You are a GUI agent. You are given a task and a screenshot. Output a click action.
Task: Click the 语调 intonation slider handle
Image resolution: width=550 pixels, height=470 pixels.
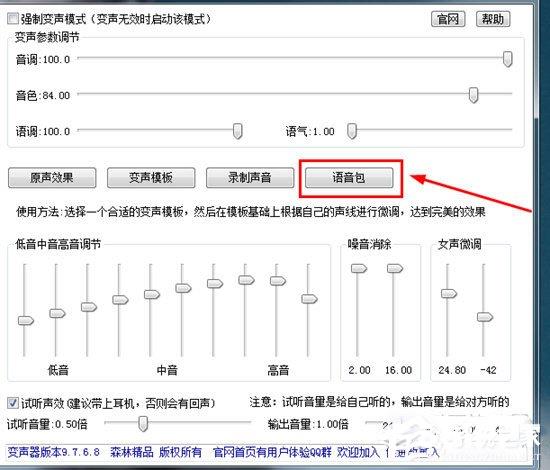pos(237,131)
